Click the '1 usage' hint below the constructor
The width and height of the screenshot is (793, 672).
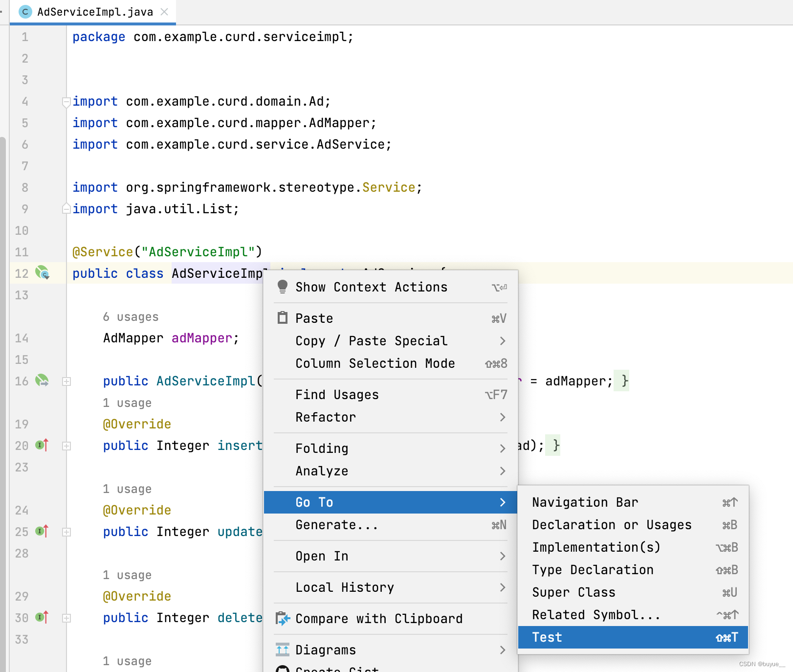(127, 403)
